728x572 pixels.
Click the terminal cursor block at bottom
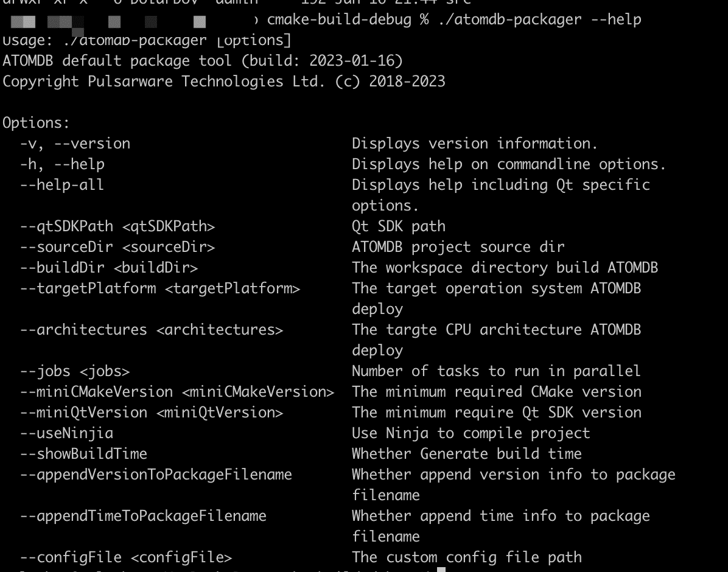[441, 569]
